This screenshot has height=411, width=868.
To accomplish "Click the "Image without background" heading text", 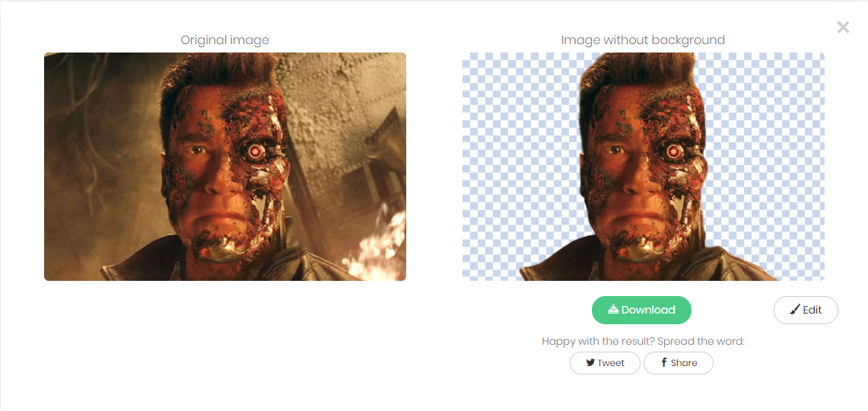I will [643, 40].
